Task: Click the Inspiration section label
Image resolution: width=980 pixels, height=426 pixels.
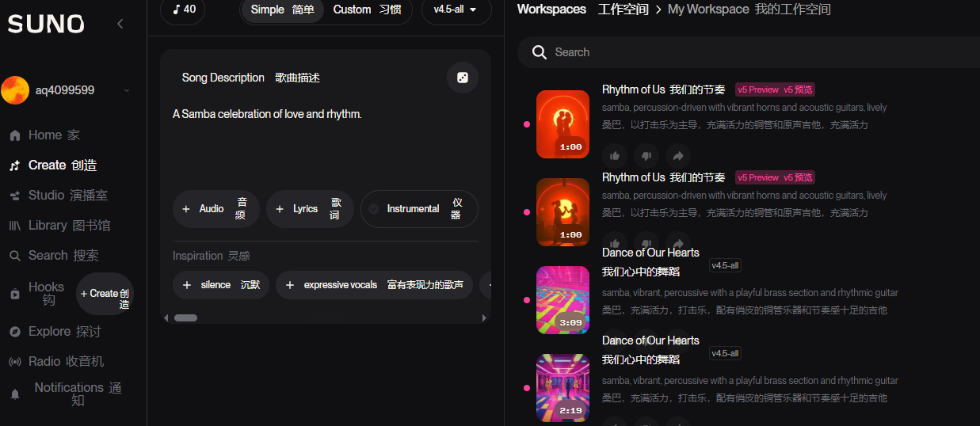Action: (212, 256)
